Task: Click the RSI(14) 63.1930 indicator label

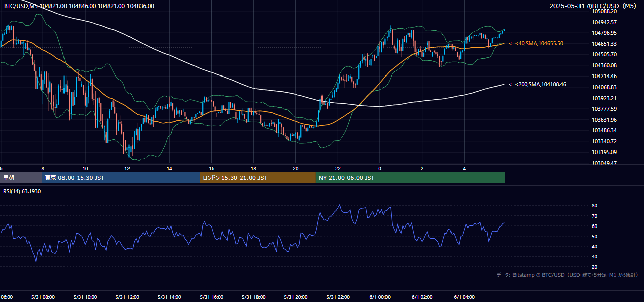Action: click(22, 191)
